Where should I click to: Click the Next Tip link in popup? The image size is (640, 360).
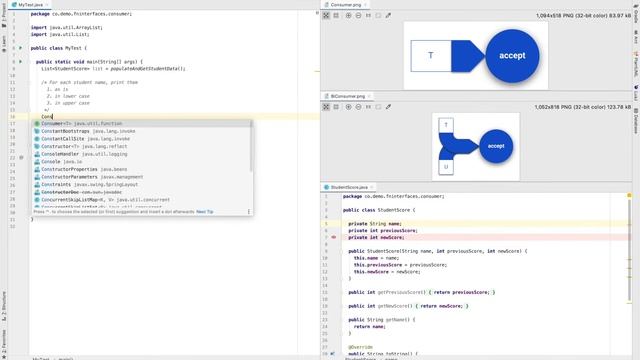tap(204, 212)
